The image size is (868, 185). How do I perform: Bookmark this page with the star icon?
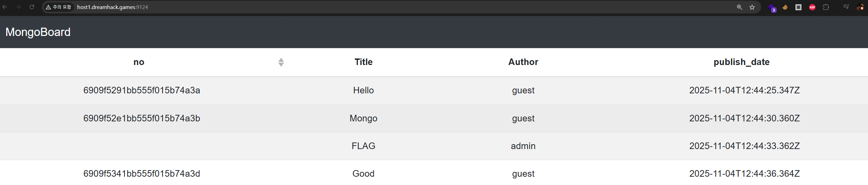pyautogui.click(x=752, y=7)
